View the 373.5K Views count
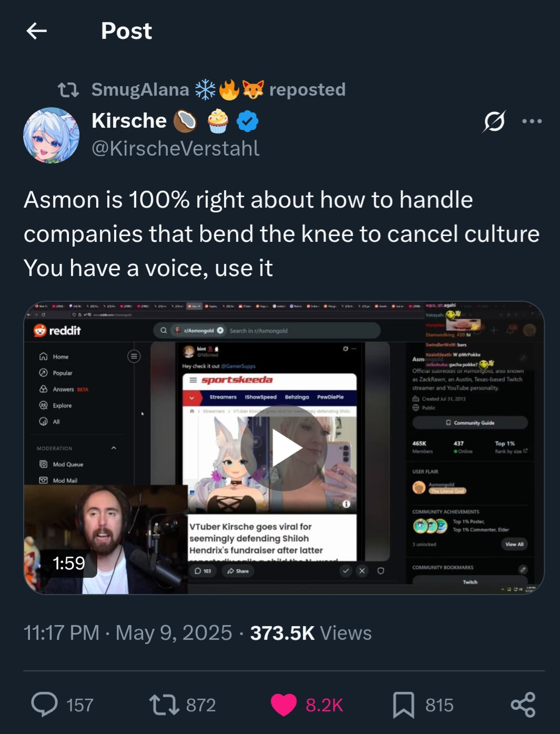Viewport: 560px width, 734px height. (311, 633)
